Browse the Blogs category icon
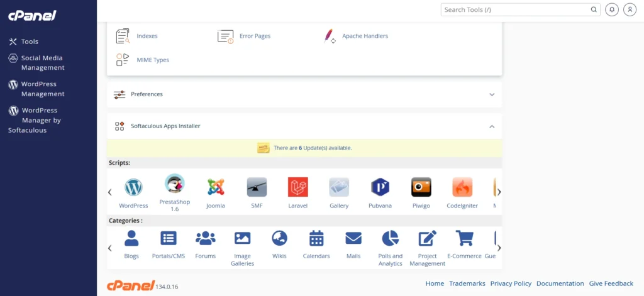 (131, 238)
